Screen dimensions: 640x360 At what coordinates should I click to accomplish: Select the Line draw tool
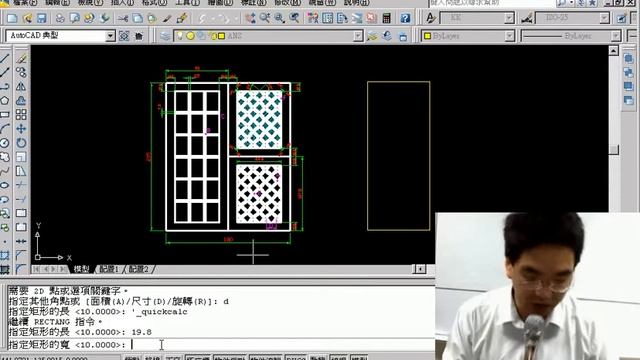pos(5,58)
